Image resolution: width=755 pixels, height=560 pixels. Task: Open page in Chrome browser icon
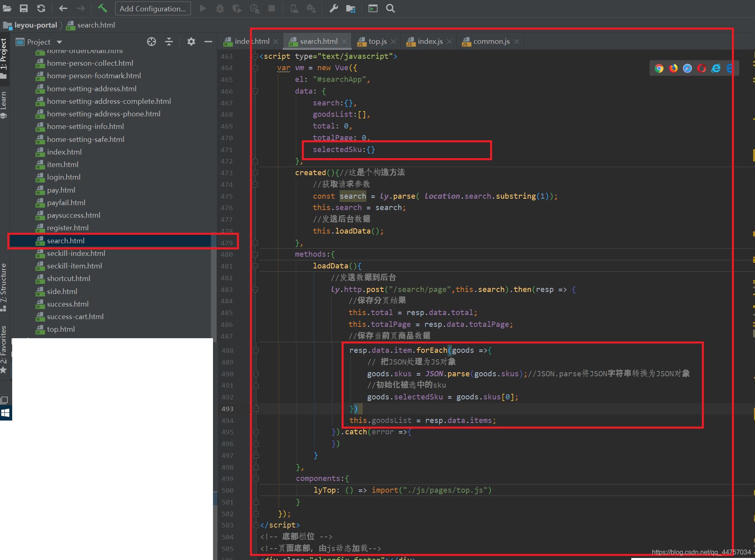click(x=659, y=68)
